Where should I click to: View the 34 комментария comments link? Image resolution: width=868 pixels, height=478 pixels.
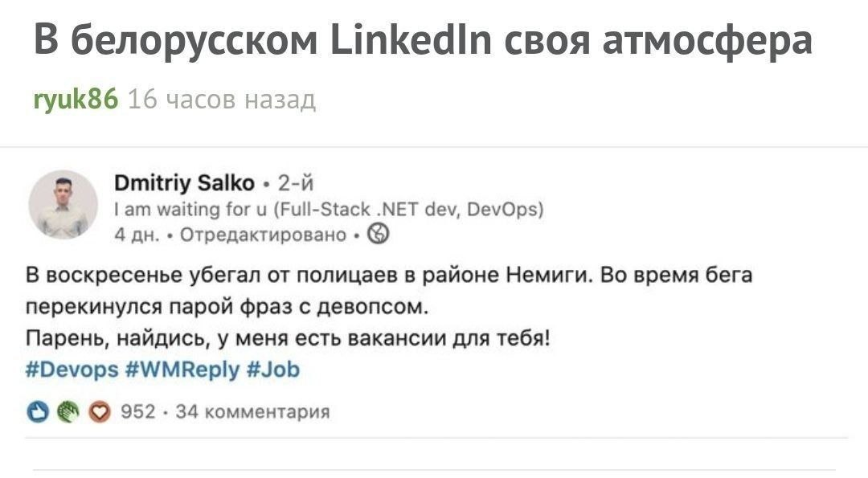(x=252, y=412)
